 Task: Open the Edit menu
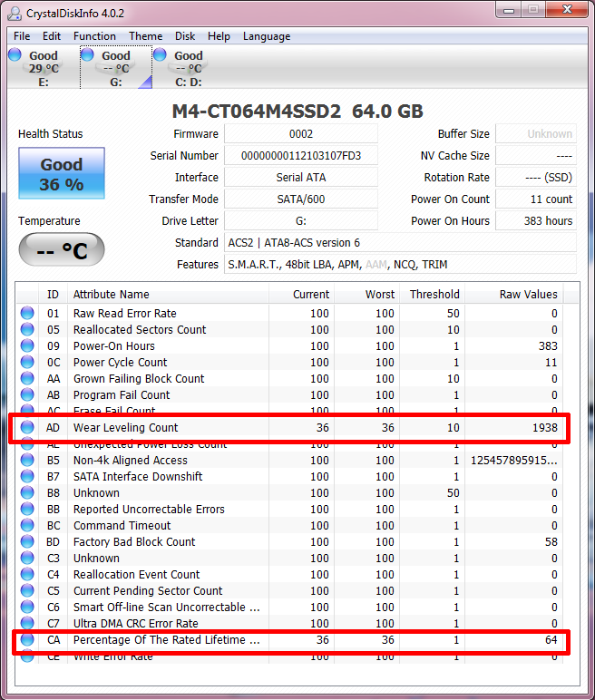52,36
